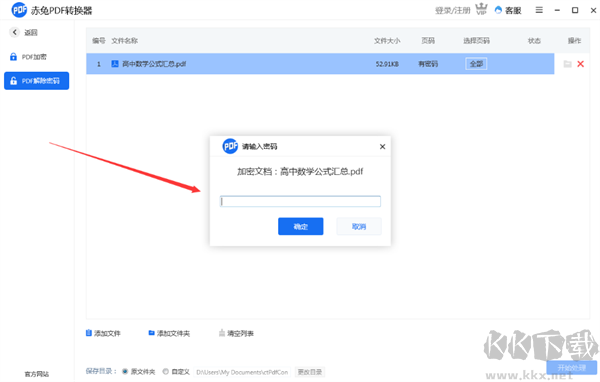The height and width of the screenshot is (382, 600).
Task: Click the 文件大小 column header
Action: click(387, 41)
